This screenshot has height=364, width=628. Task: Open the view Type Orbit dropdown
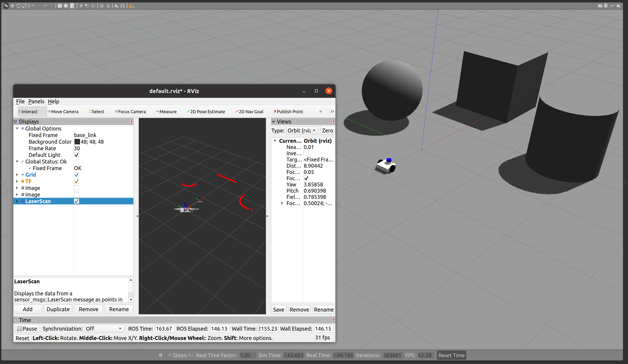click(x=302, y=130)
